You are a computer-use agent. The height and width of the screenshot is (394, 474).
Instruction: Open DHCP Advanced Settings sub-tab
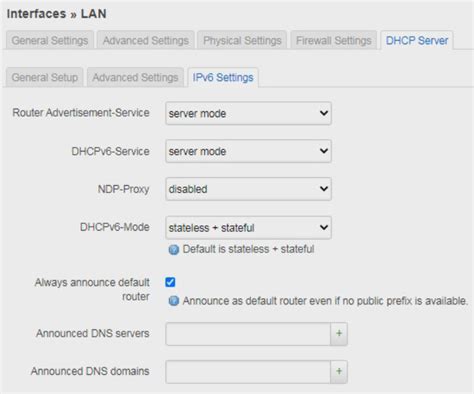click(x=135, y=77)
